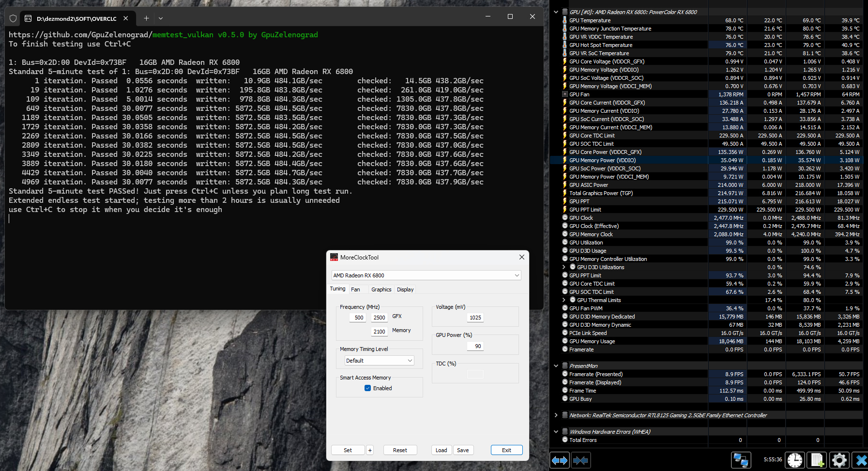Select the GPU Memory Controller Utilization row label
This screenshot has height=471, width=868.
point(608,259)
